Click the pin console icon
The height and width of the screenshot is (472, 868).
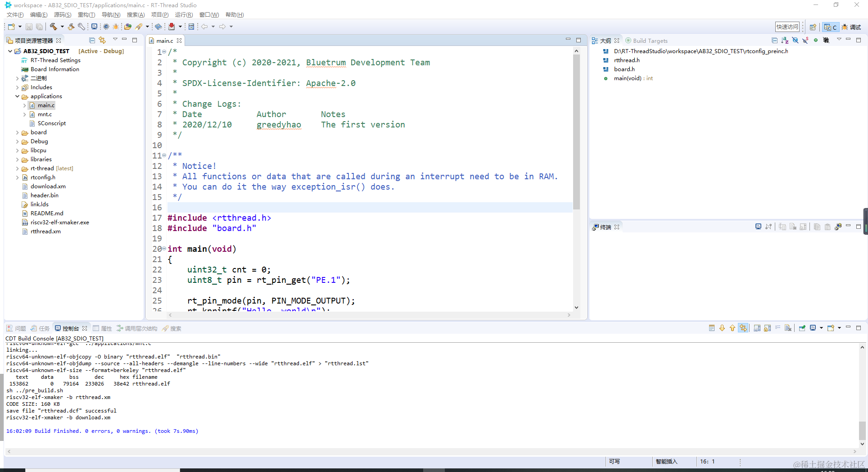pos(802,328)
